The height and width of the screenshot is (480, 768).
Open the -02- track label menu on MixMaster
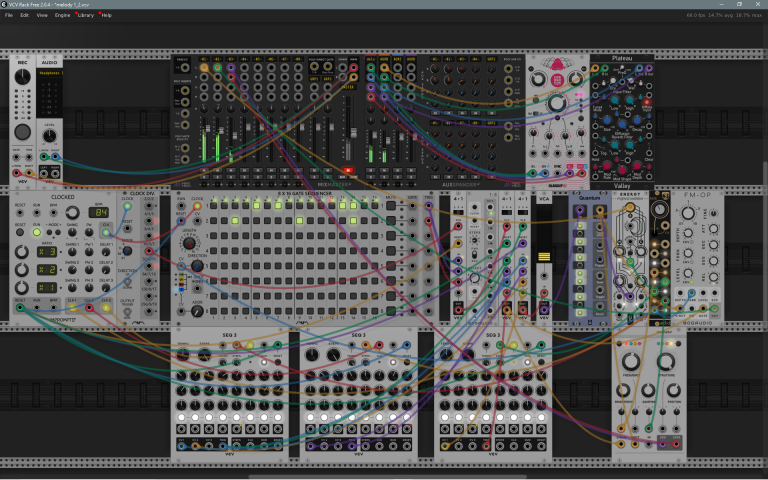click(x=217, y=59)
